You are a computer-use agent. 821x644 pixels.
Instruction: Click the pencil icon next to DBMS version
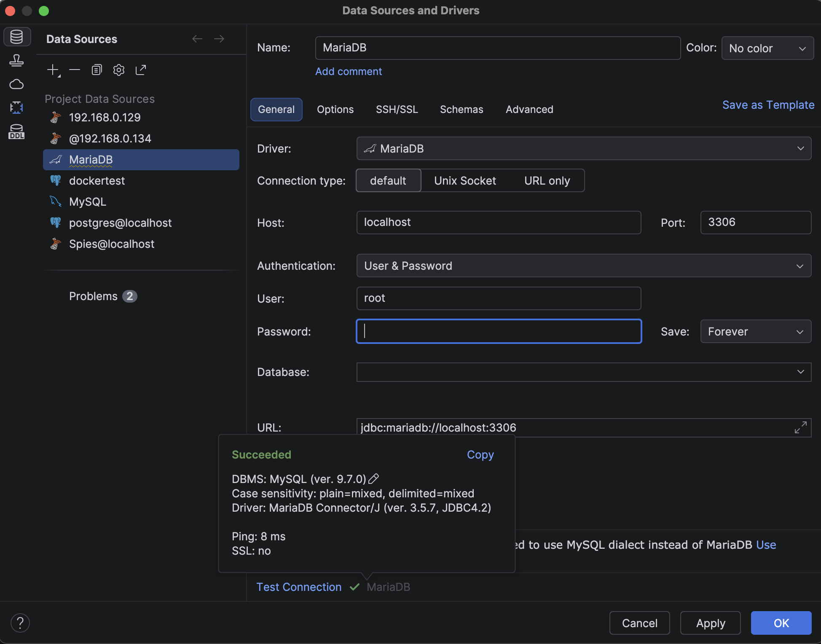click(374, 479)
